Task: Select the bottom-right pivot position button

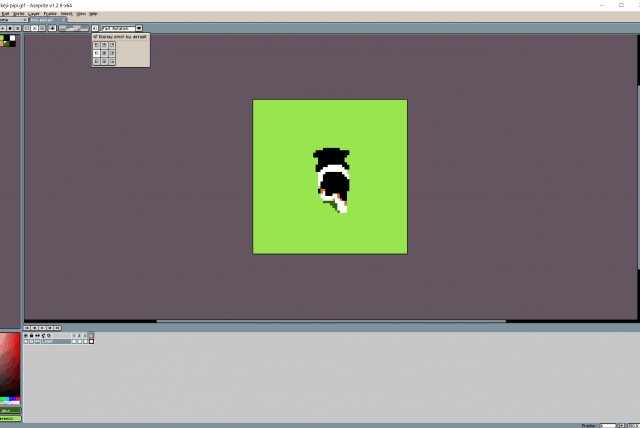Action: tap(113, 60)
